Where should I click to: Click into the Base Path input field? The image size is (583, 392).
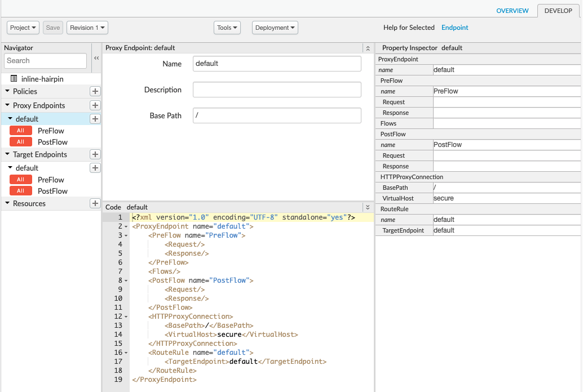277,115
